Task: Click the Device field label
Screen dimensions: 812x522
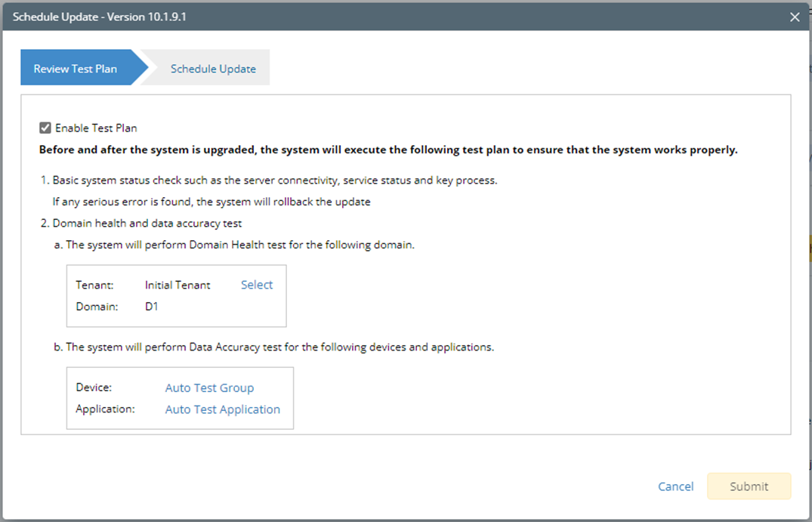Action: click(x=94, y=388)
